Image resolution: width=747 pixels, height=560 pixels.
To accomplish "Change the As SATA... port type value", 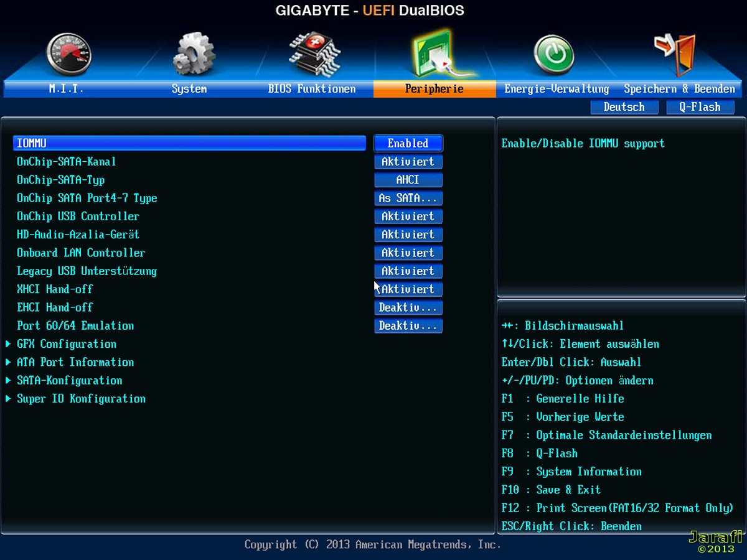I will click(x=408, y=198).
